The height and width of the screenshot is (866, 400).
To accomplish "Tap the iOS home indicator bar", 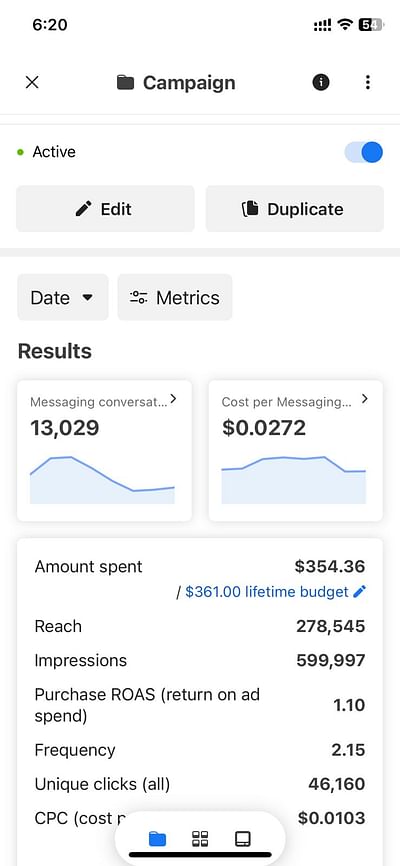I will coord(200,855).
